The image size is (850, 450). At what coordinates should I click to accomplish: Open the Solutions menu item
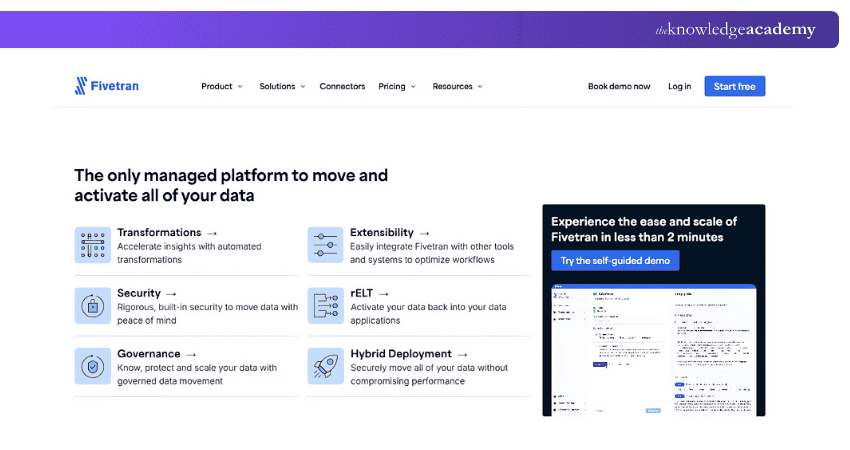coord(277,86)
